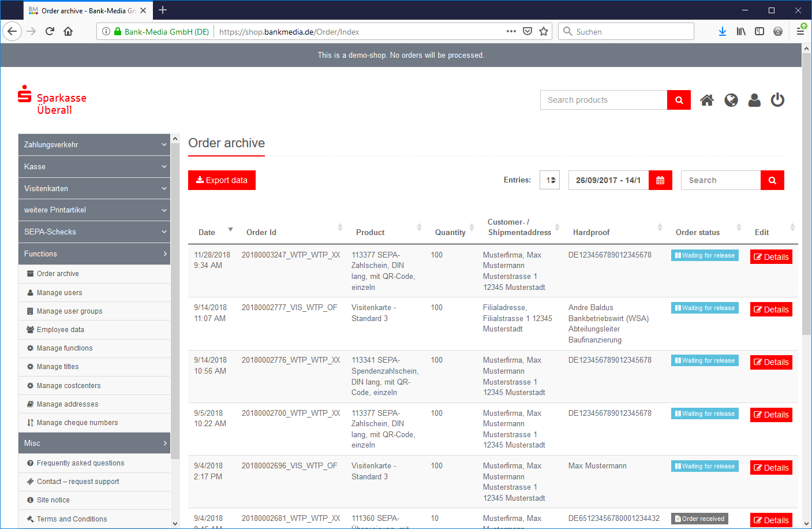Open the date range calendar icon
The height and width of the screenshot is (529, 812).
tap(660, 180)
